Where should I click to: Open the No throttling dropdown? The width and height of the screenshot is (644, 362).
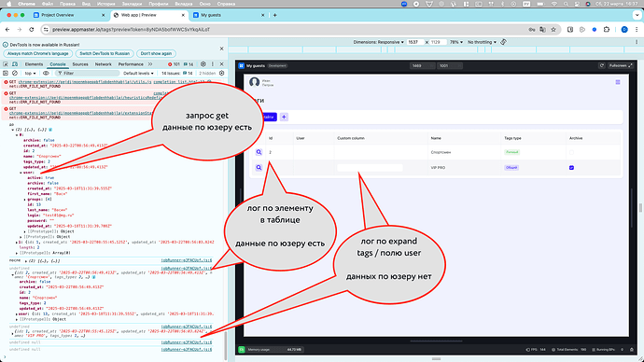coord(483,42)
